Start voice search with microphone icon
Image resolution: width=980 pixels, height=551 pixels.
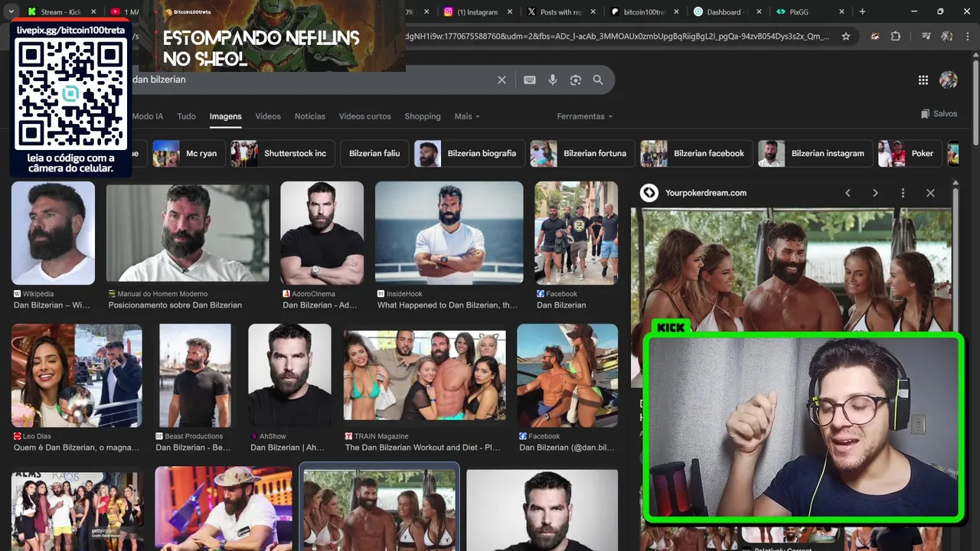tap(553, 80)
